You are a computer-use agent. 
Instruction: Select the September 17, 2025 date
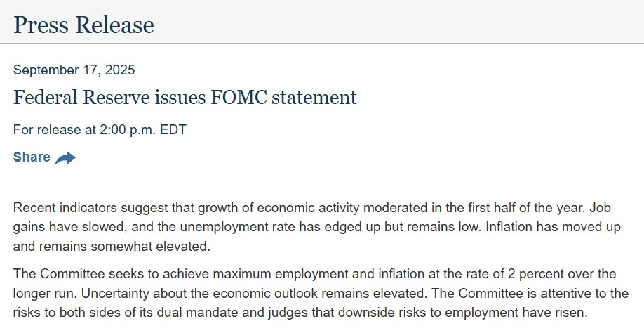coord(74,70)
